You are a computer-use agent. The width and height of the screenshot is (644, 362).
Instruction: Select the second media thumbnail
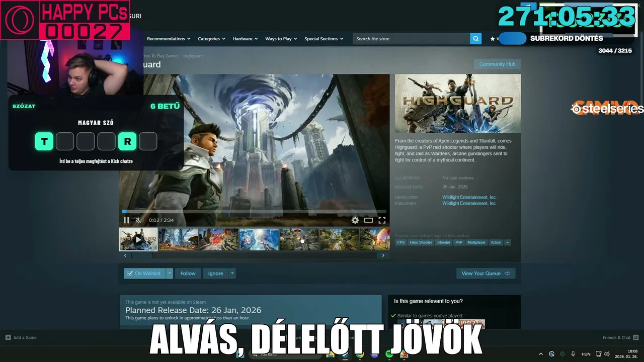click(178, 239)
